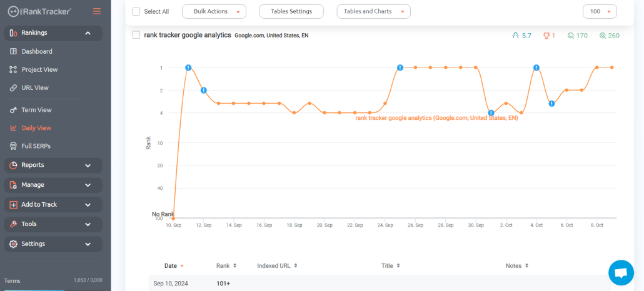Click the No Rank data point
The image size is (644, 291).
173,219
